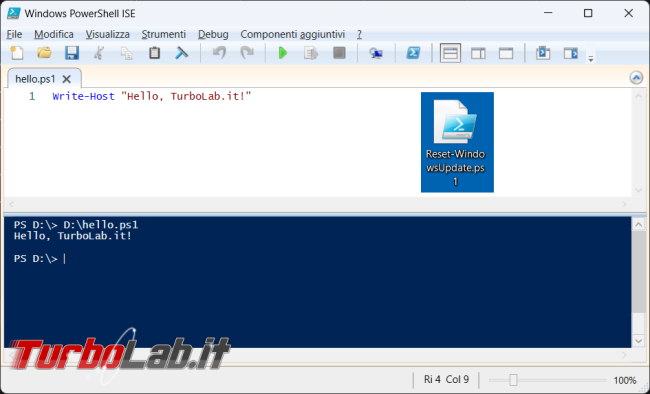Collapse the script pane with the round arrow
This screenshot has height=394, width=650.
coord(636,78)
